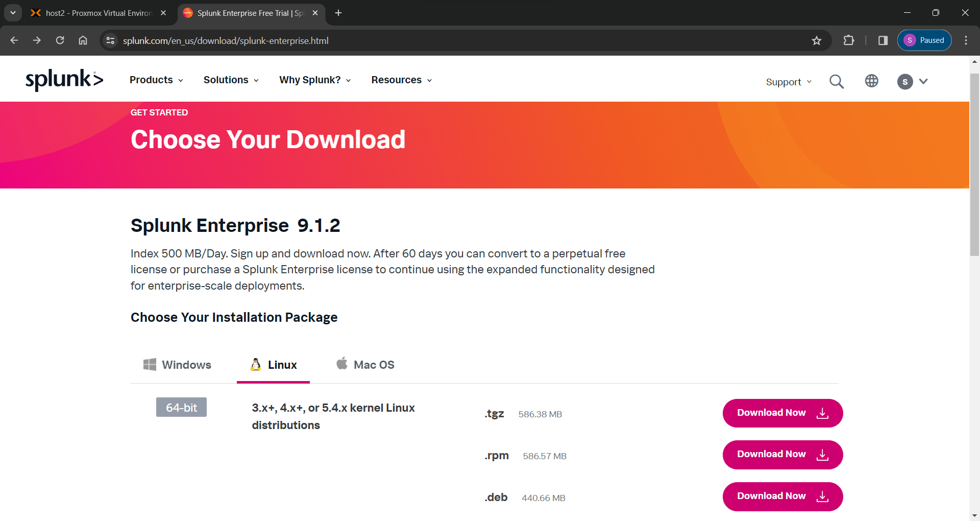Switch to the Mac OS tab
Screen dimensions: 980x521
(x=365, y=365)
